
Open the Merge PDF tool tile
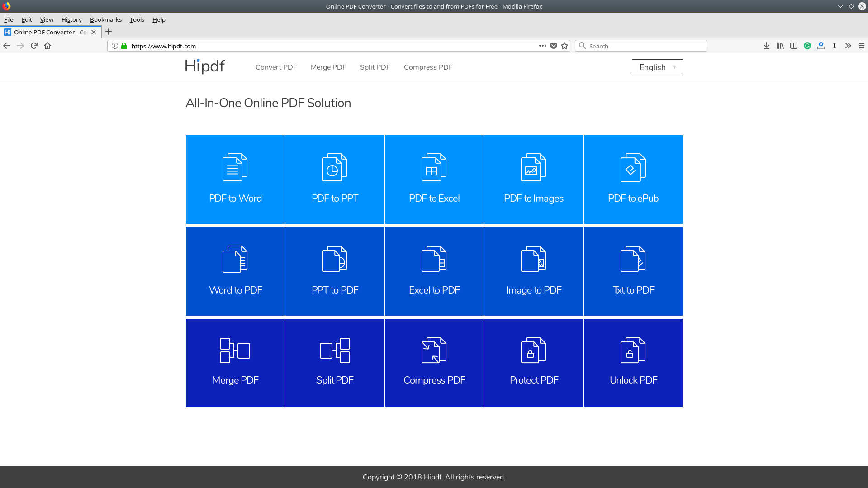235,363
